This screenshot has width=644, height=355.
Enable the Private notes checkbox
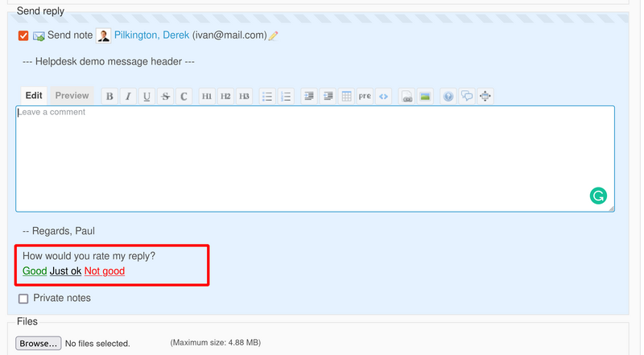click(23, 299)
